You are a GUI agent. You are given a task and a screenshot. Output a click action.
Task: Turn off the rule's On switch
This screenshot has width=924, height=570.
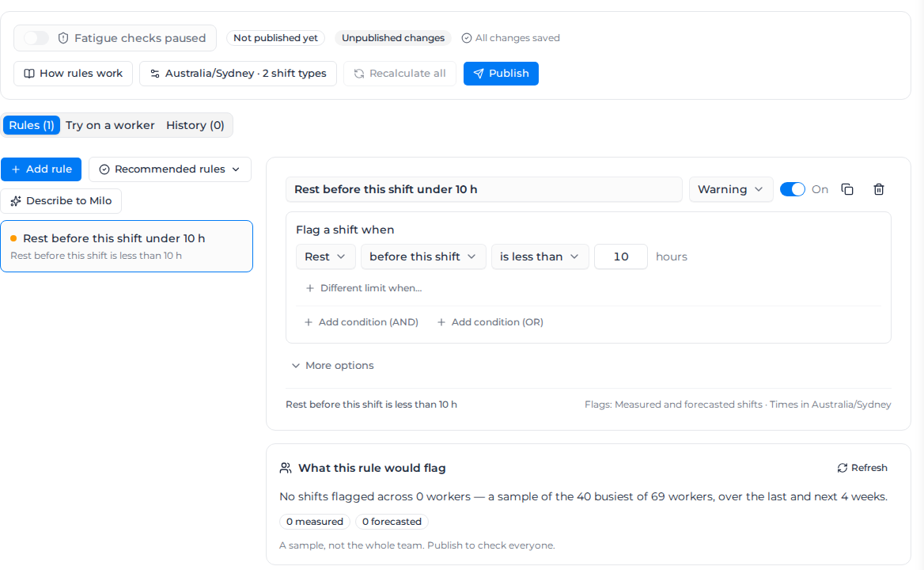[793, 189]
